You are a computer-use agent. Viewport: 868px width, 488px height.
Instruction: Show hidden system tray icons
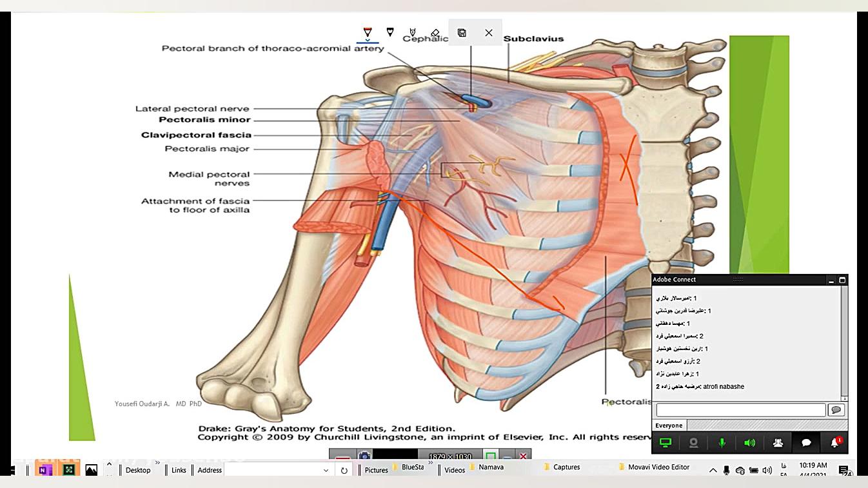pyautogui.click(x=713, y=471)
